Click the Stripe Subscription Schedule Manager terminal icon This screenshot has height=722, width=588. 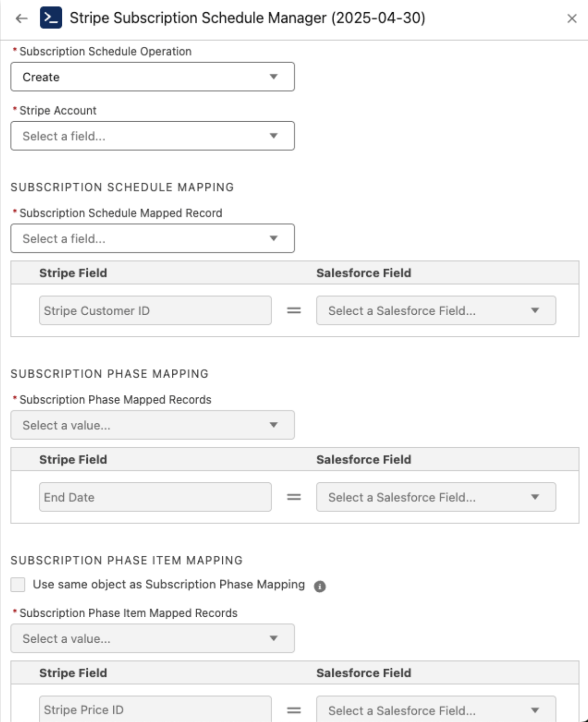[x=51, y=18]
